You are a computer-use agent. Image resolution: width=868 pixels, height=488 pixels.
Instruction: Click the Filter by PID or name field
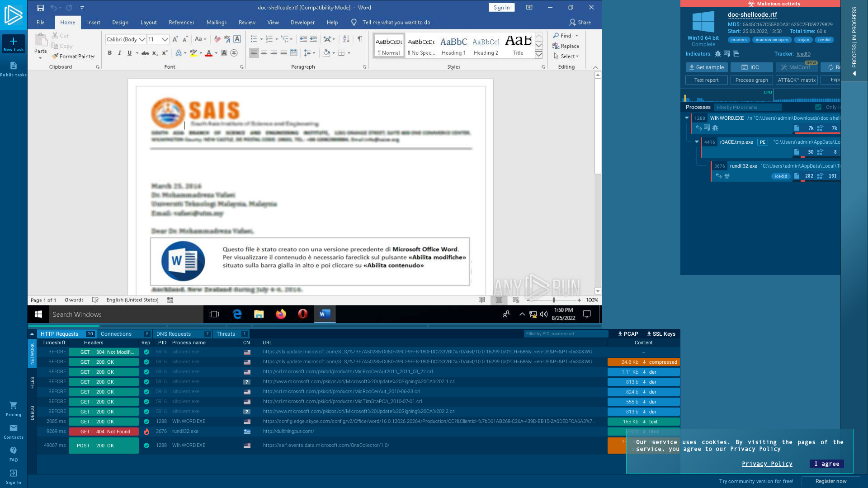tap(747, 107)
